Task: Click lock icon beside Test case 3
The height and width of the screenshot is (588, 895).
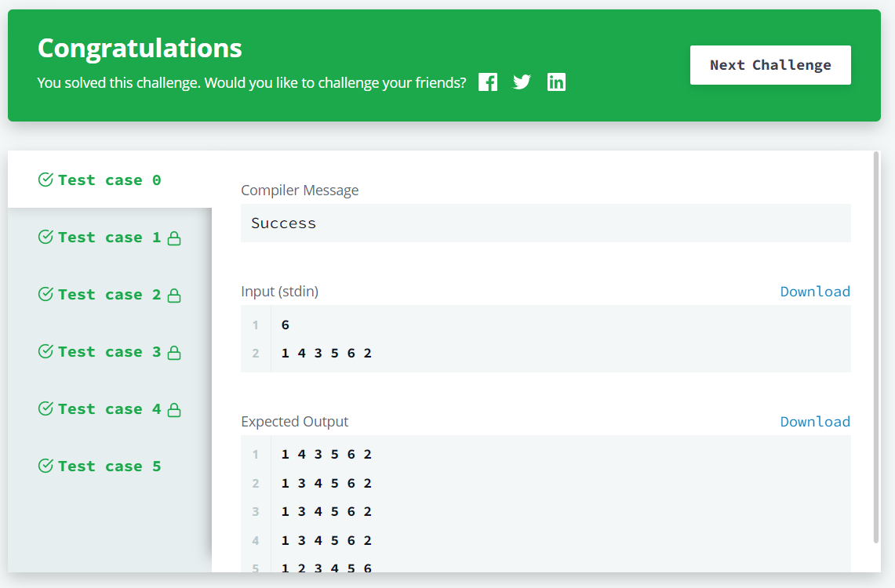Action: [174, 353]
